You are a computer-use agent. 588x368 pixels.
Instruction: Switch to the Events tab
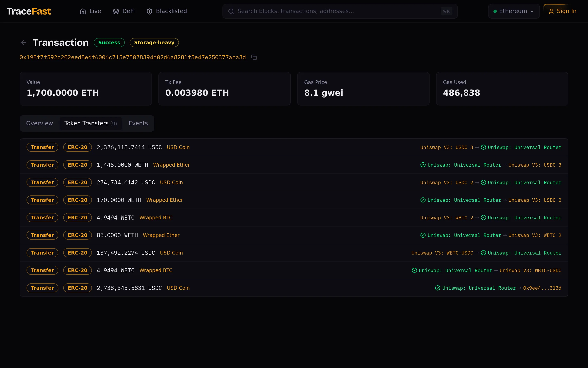coord(138,123)
